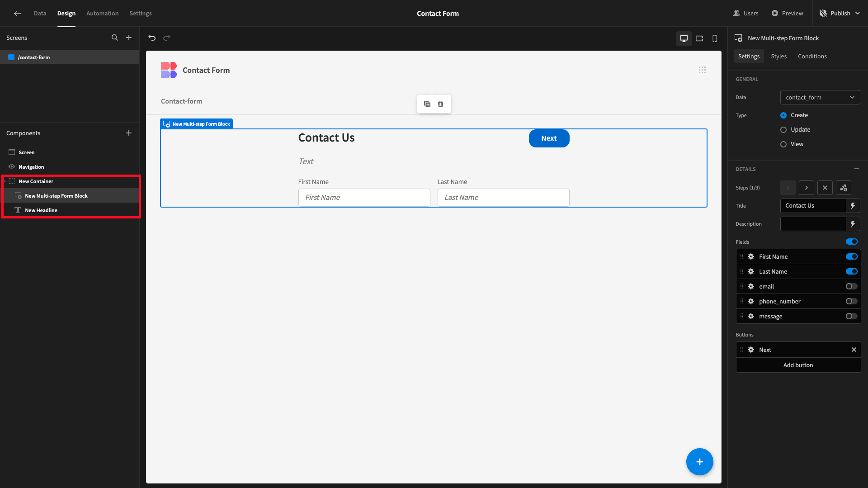Open the Automation tab
The width and height of the screenshot is (868, 488).
point(102,13)
